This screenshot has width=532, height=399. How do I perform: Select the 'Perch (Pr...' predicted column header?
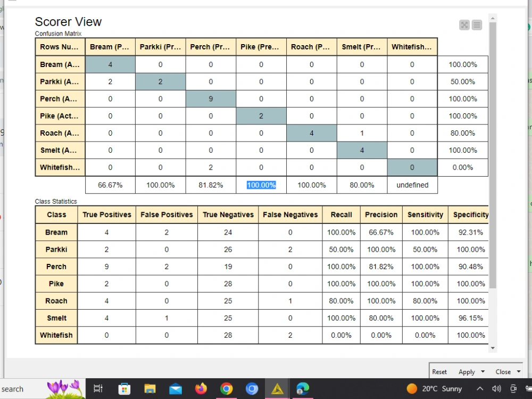point(211,47)
